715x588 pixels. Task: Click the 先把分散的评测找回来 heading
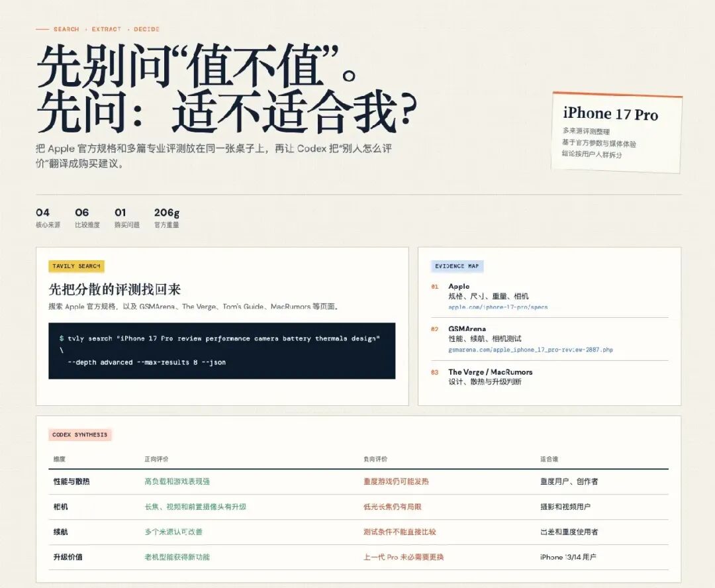(115, 289)
